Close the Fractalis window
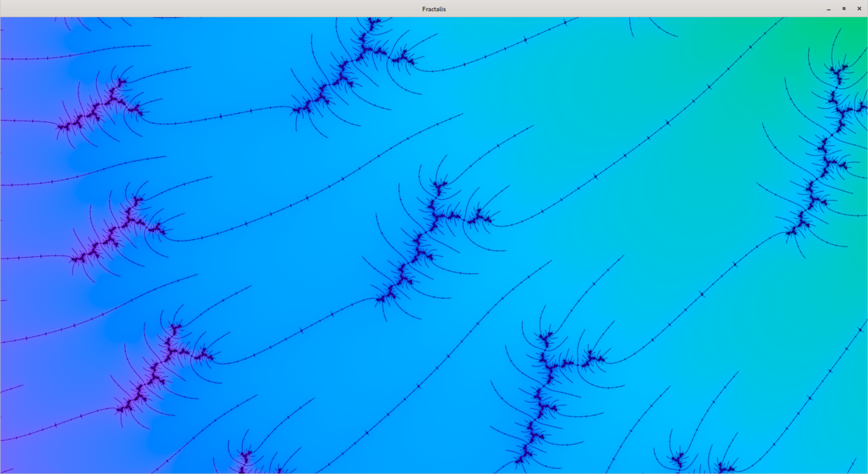This screenshot has width=868, height=474. pyautogui.click(x=859, y=9)
